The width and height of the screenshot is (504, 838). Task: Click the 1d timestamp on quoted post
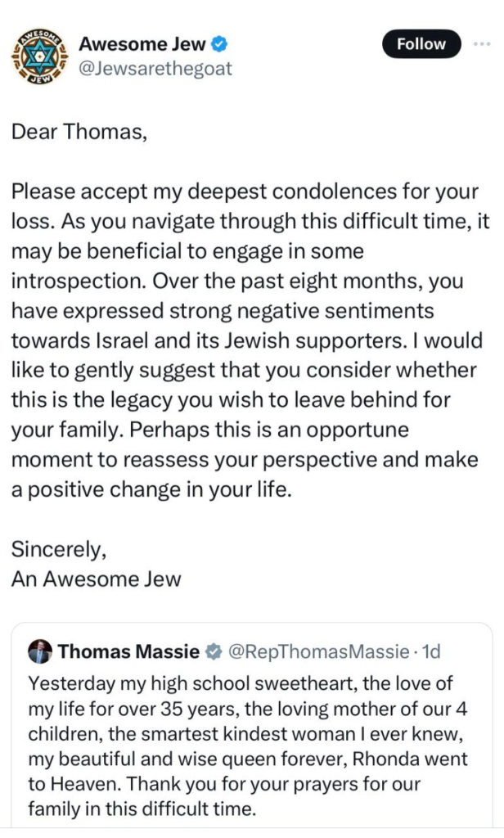click(x=430, y=652)
